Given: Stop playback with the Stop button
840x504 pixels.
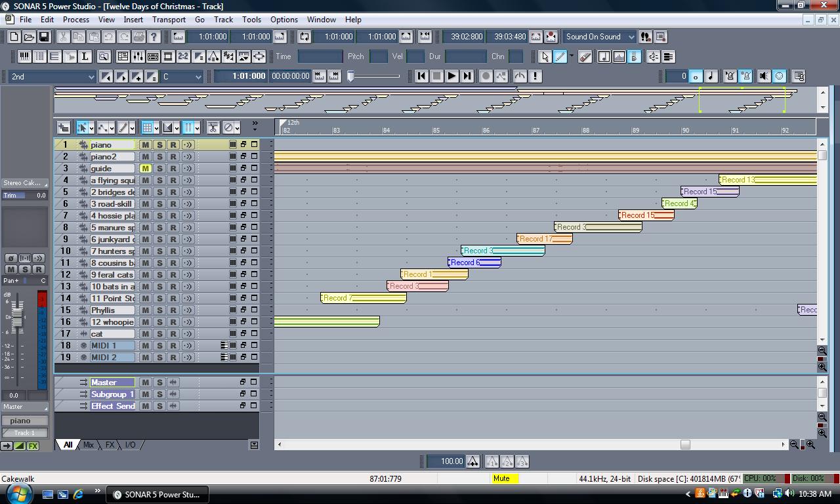Looking at the screenshot, I should point(436,76).
